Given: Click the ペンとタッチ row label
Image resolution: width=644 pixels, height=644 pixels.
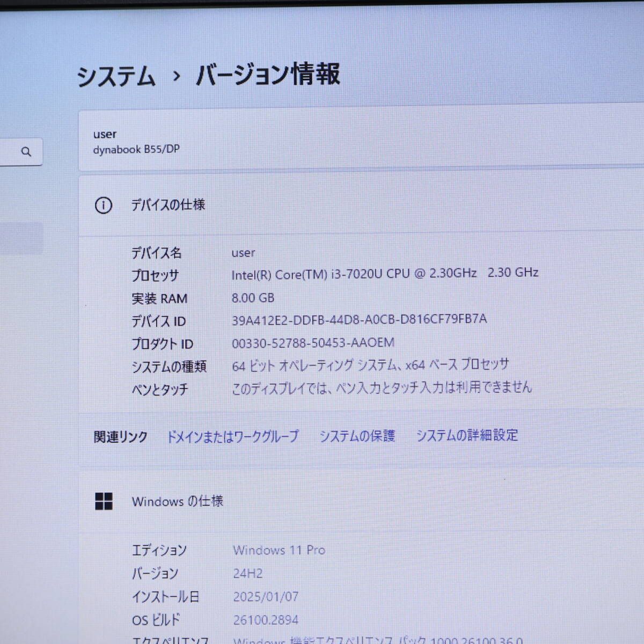Looking at the screenshot, I should pyautogui.click(x=160, y=389).
